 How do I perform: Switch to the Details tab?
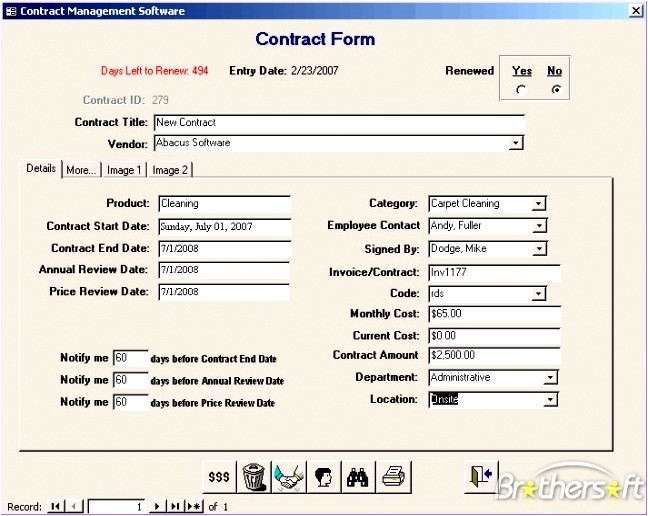point(41,169)
